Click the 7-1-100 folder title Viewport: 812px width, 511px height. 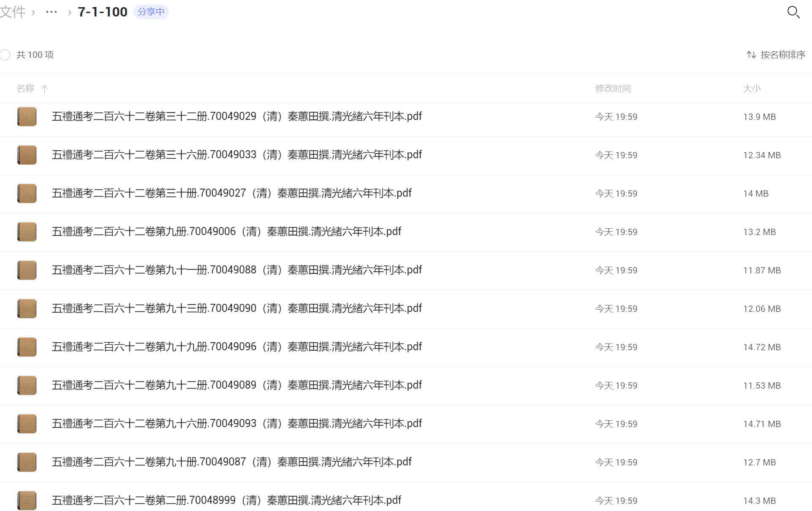click(x=103, y=12)
